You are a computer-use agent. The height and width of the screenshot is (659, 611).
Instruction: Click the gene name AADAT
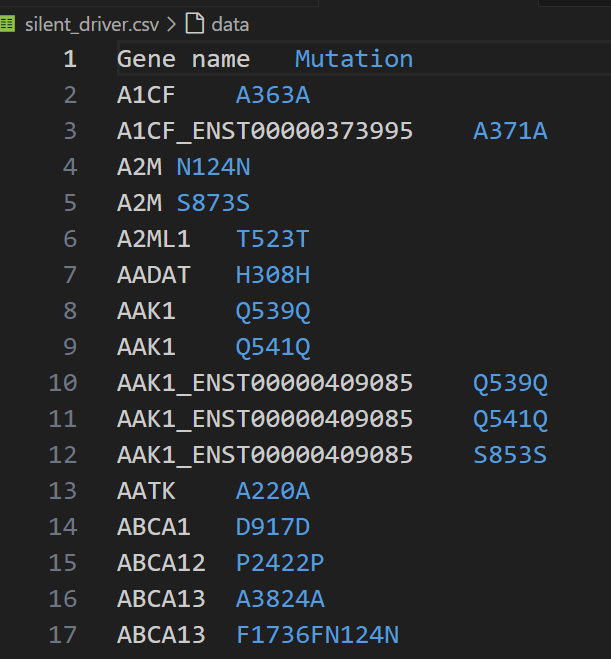click(154, 275)
